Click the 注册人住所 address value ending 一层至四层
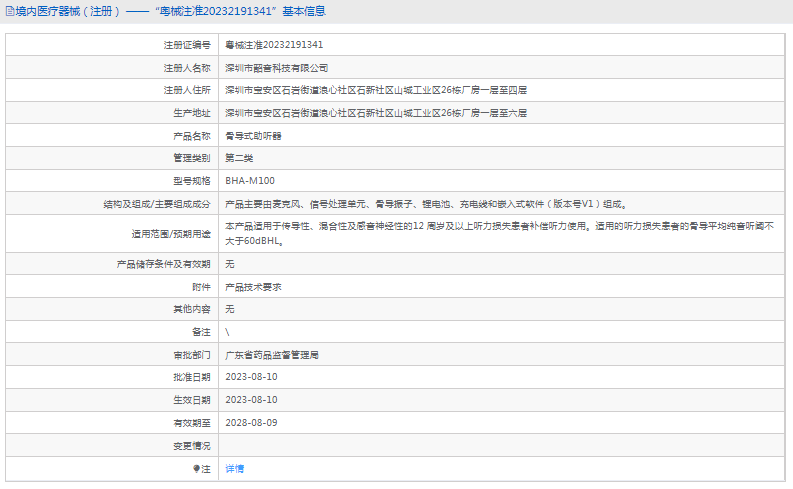Screen dimensions: 793x489 [376, 90]
